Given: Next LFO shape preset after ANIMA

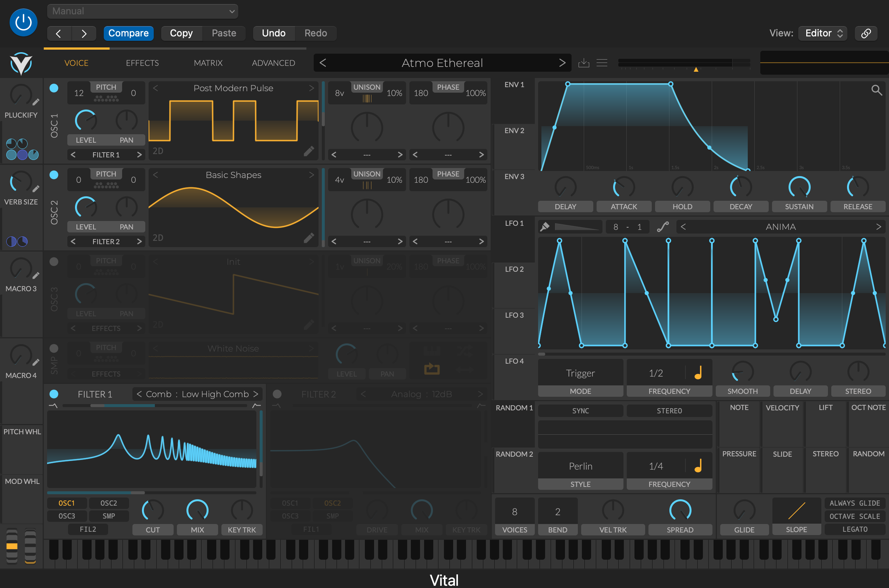Looking at the screenshot, I should [878, 227].
